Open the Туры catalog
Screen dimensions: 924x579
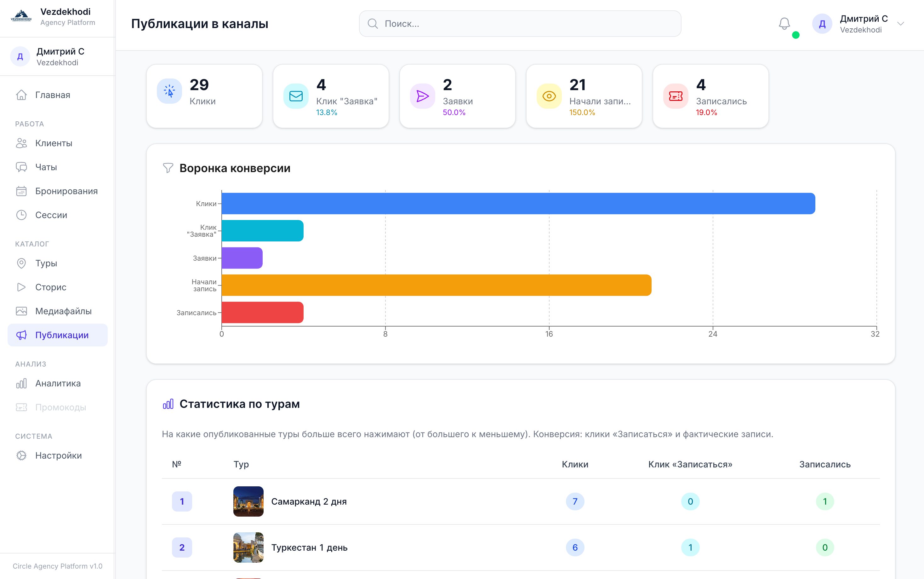57,263
